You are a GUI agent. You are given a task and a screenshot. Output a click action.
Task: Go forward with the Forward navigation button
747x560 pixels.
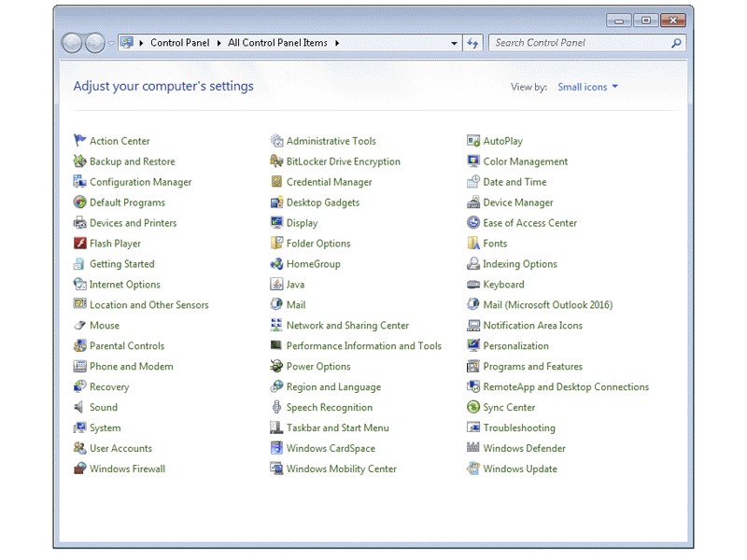tap(95, 43)
